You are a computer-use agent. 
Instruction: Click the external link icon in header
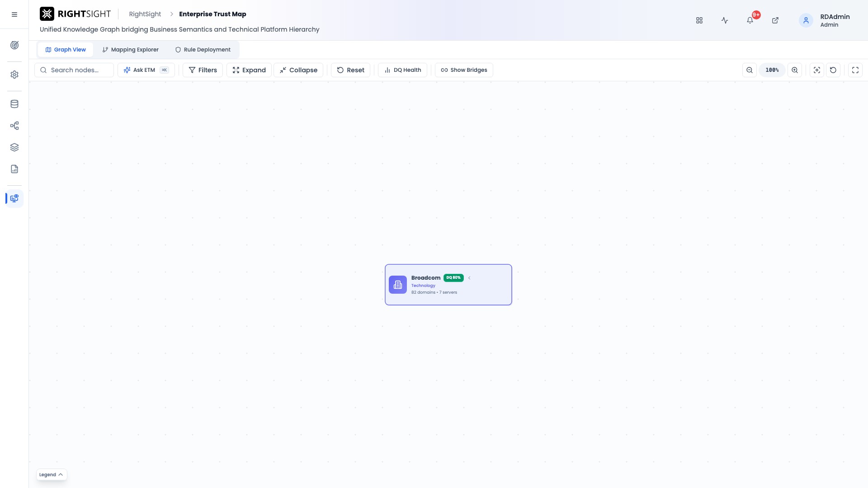[775, 20]
